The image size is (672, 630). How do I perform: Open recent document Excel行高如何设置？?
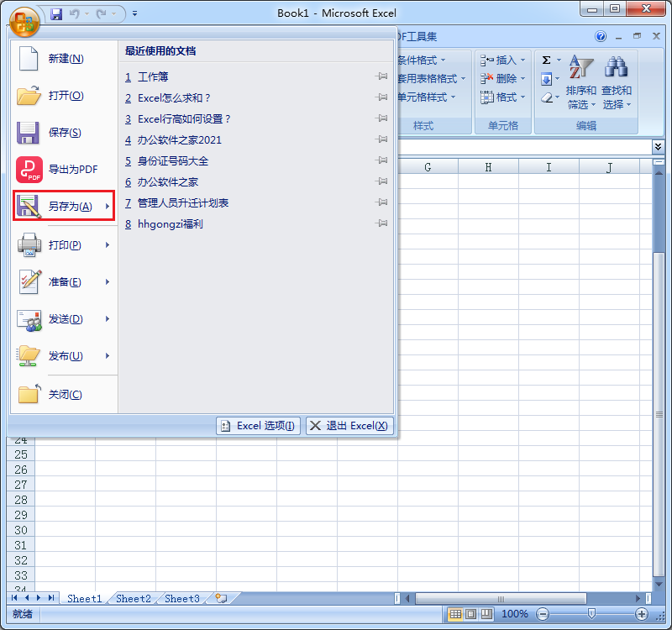[x=256, y=118]
